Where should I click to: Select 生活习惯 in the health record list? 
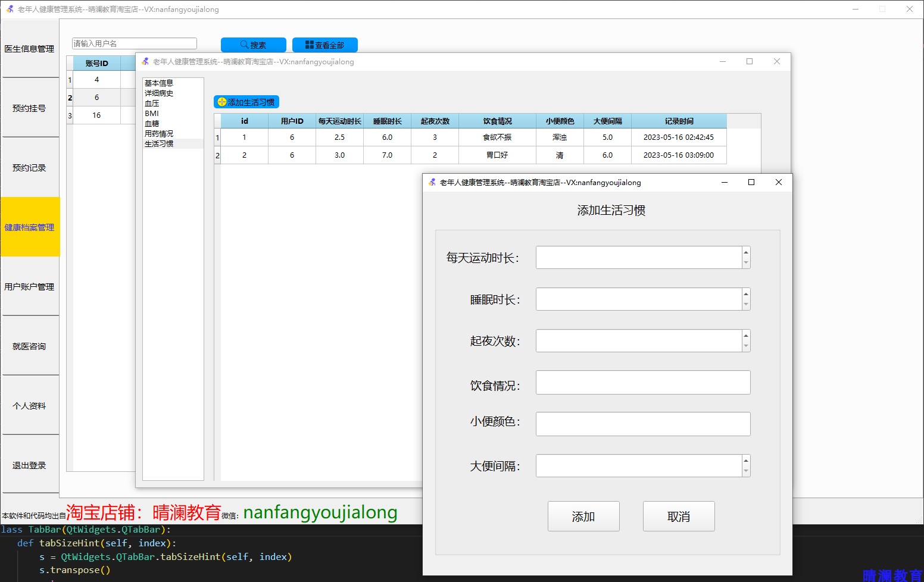click(x=173, y=144)
